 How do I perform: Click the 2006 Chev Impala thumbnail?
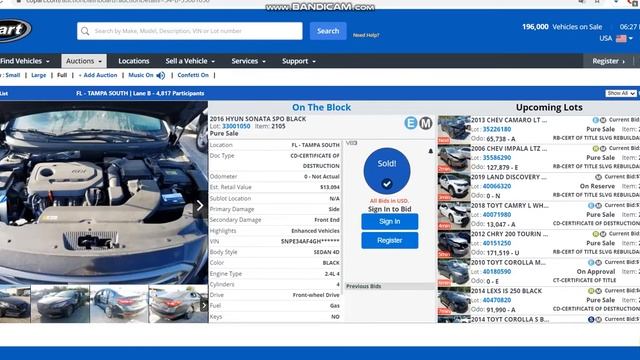pos(454,158)
